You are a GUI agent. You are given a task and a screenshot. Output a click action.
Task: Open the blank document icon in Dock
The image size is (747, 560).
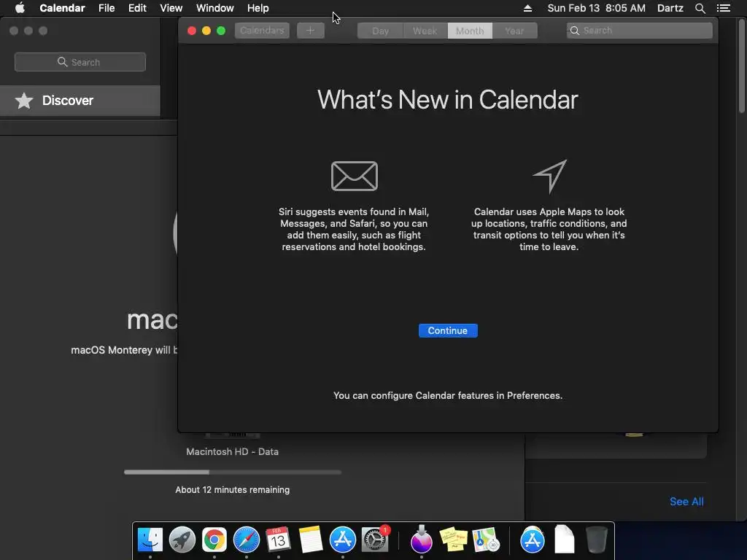(x=565, y=540)
